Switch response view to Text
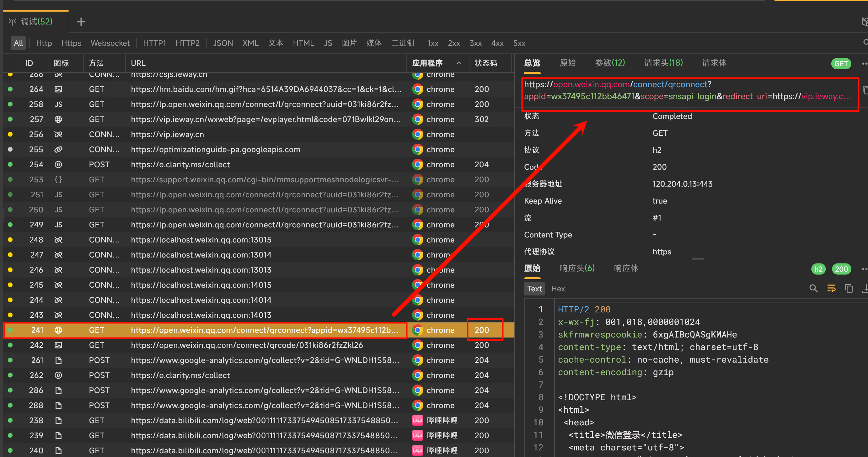 coord(534,289)
